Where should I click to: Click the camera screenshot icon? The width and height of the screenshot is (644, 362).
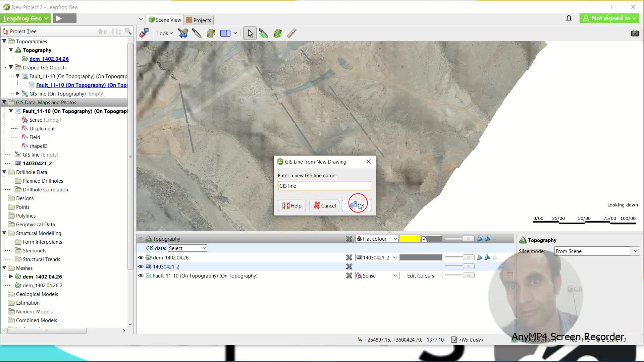click(x=635, y=33)
